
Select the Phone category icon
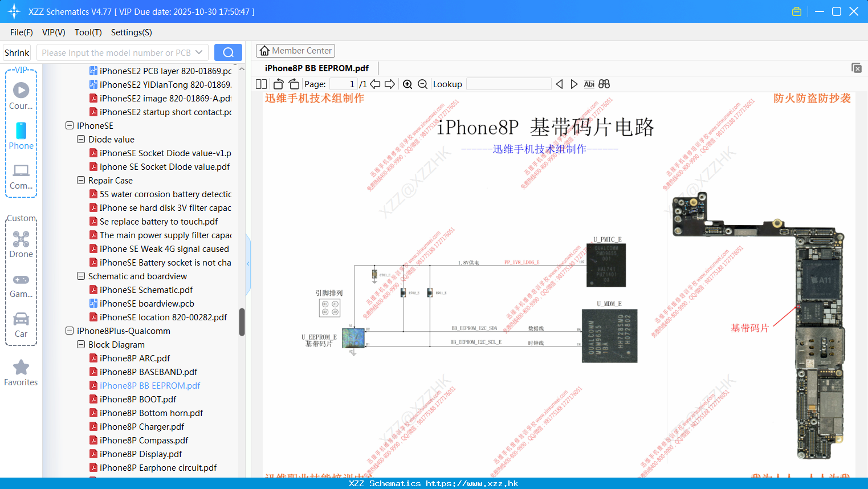pos(21,136)
